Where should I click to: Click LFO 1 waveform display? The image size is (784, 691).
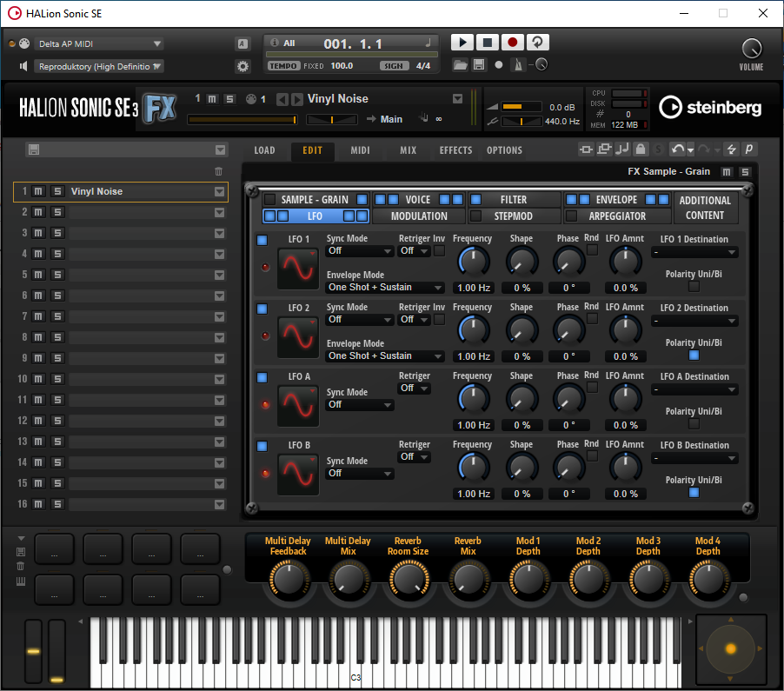pos(298,269)
